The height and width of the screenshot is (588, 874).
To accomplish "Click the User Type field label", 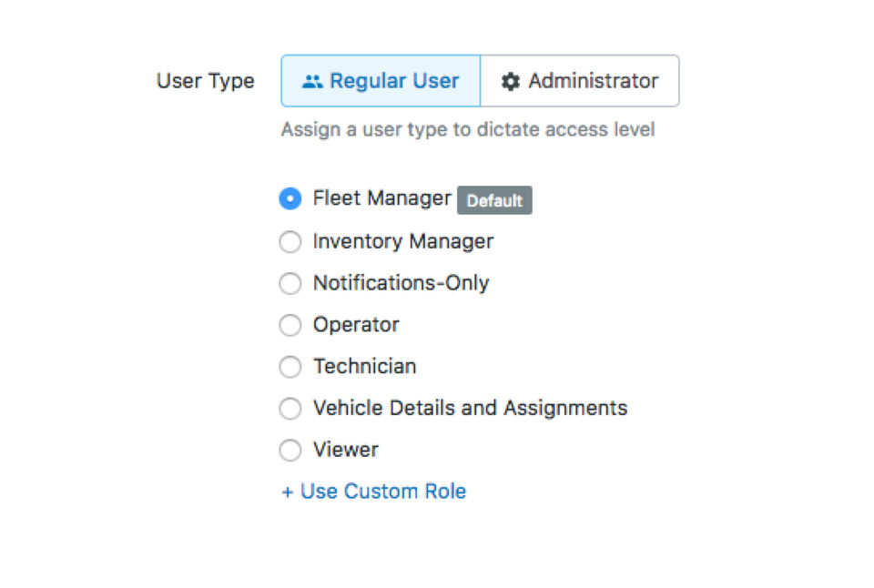I will [x=205, y=81].
